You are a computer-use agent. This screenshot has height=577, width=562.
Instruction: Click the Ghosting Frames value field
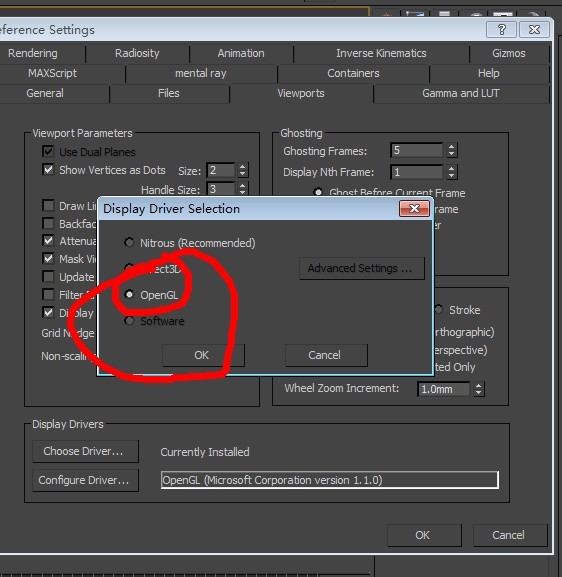tap(417, 150)
